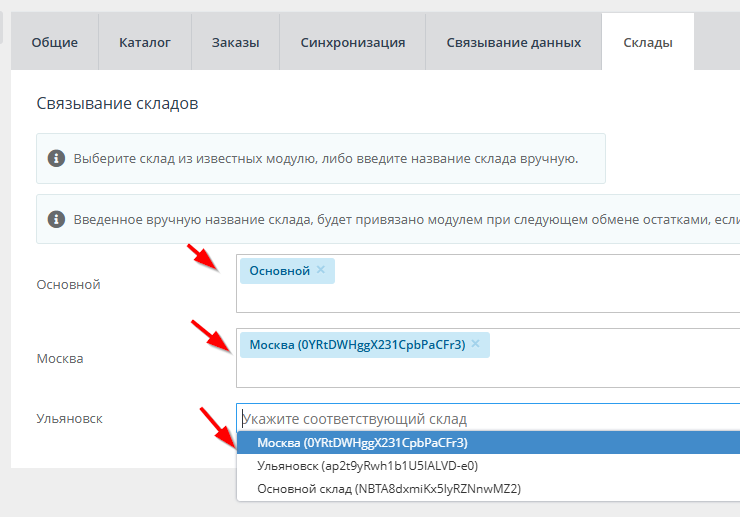Click the Ульяновск row label
This screenshot has height=517, width=740.
click(69, 418)
